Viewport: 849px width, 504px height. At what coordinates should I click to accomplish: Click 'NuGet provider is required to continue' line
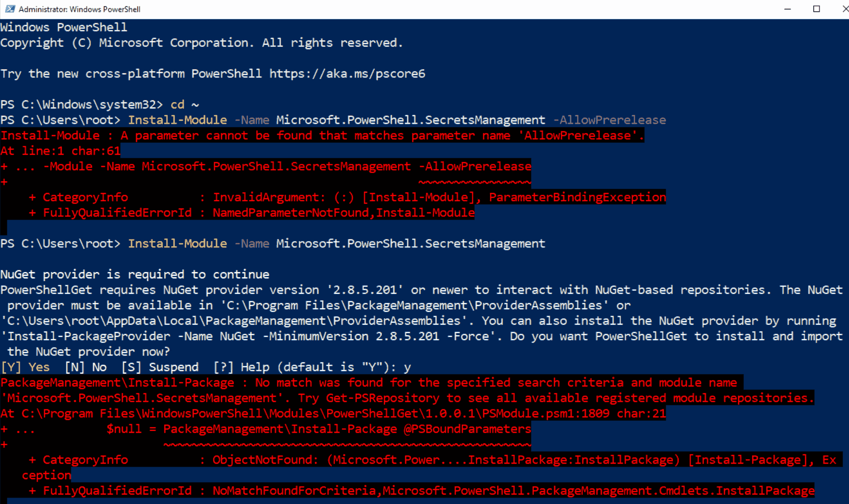135,275
